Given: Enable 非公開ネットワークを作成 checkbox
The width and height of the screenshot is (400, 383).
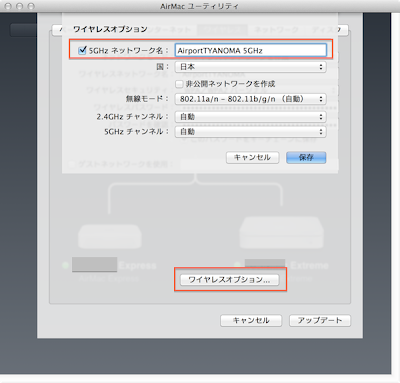Looking at the screenshot, I should [x=179, y=84].
